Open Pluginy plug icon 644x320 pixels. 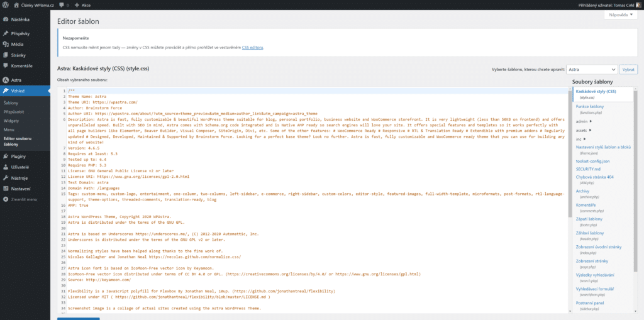click(x=5, y=156)
